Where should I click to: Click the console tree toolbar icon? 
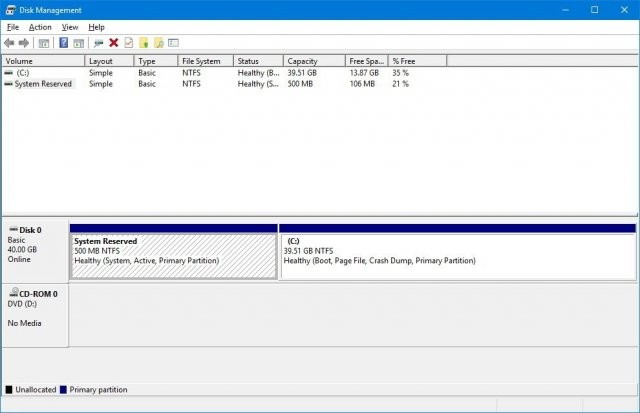coord(44,43)
